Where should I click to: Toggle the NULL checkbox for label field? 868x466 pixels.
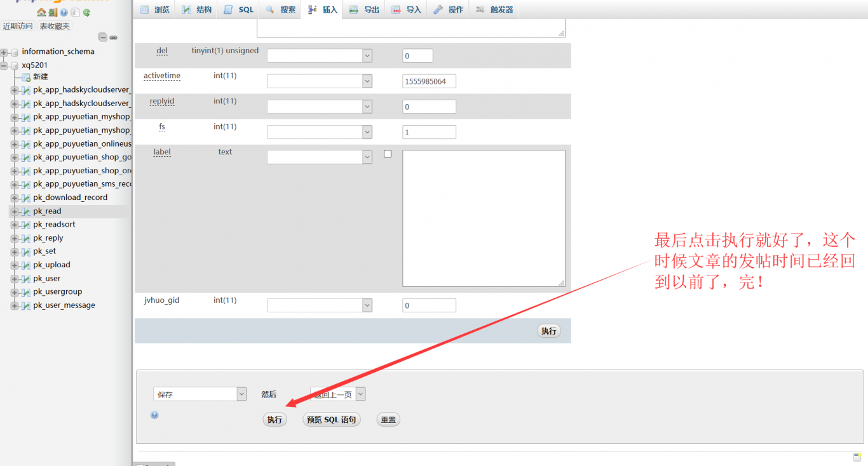388,154
